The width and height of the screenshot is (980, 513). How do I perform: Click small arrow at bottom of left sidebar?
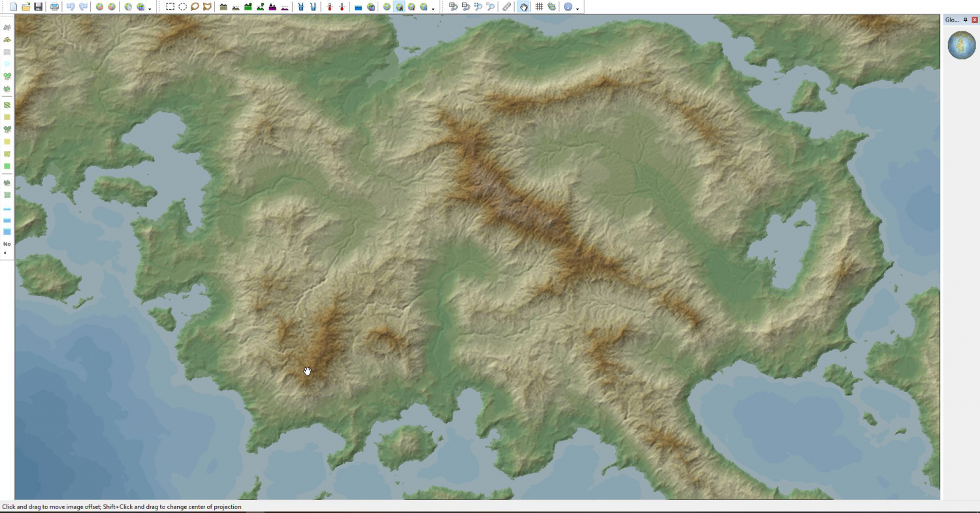[5, 252]
